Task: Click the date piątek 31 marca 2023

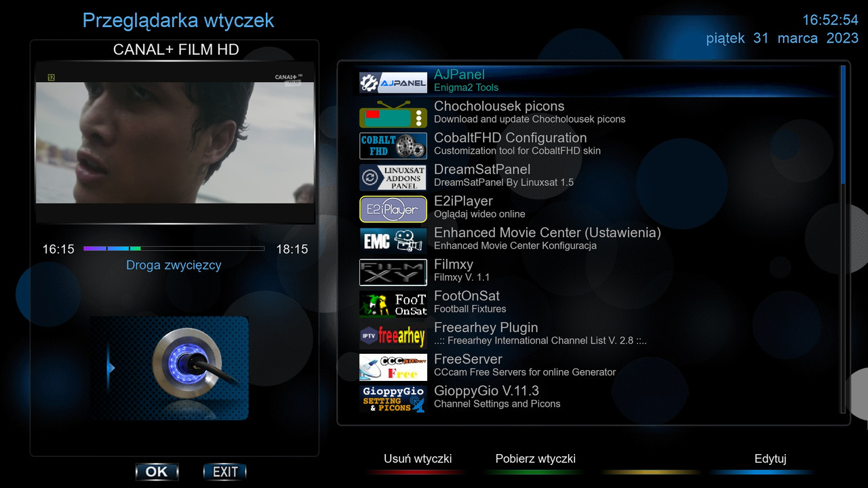Action: (x=783, y=38)
